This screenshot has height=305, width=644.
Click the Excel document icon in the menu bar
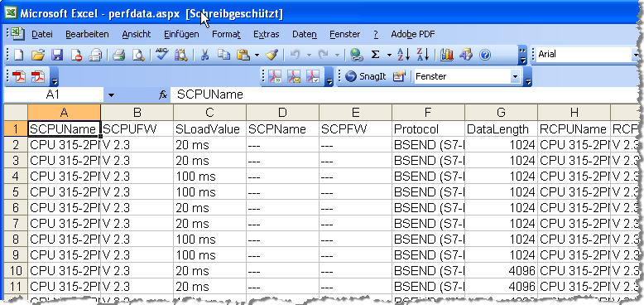[x=17, y=33]
